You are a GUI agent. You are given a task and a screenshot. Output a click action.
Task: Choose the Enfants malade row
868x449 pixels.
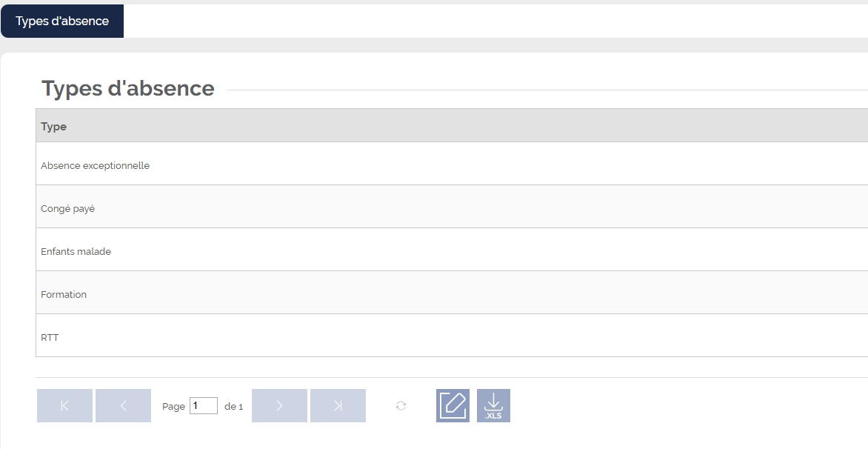pyautogui.click(x=452, y=251)
